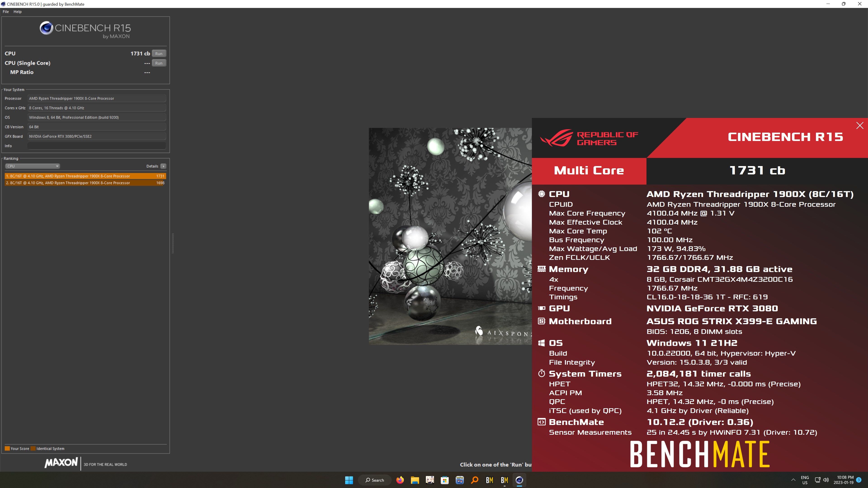Close the BenchMate result overlay
Image resolution: width=868 pixels, height=488 pixels.
tap(860, 126)
